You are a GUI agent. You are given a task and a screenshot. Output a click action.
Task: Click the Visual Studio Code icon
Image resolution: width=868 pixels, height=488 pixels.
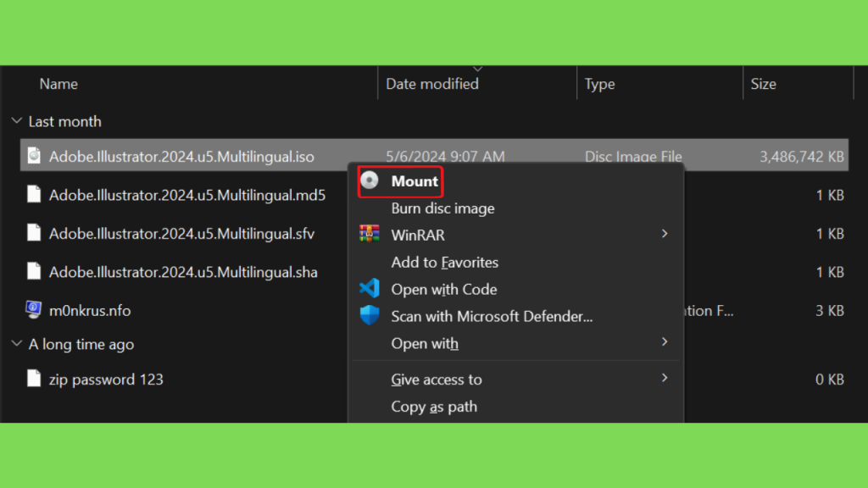coord(370,288)
